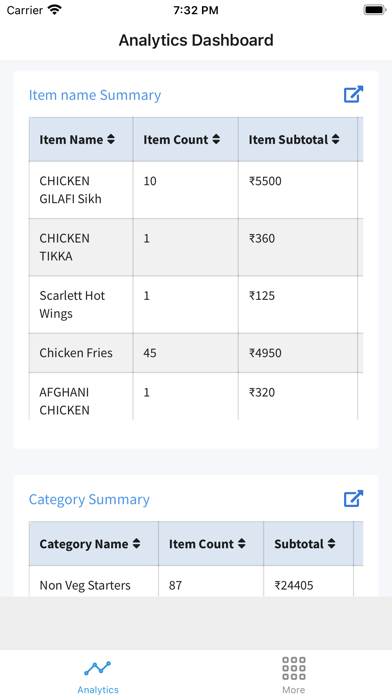Sort Category Summary by Item Count
This screenshot has height=696, width=392.
click(x=242, y=544)
